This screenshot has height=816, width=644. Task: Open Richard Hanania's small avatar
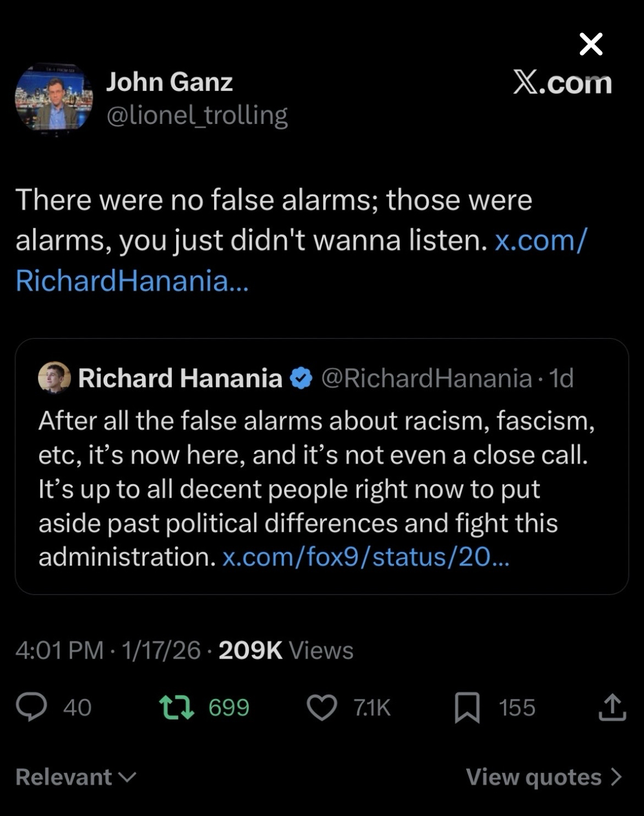tap(54, 378)
